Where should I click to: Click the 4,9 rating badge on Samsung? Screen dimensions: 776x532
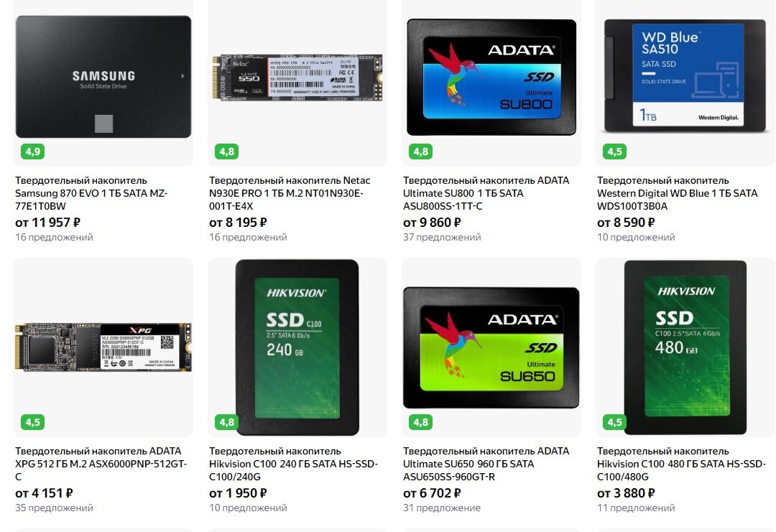click(x=32, y=151)
